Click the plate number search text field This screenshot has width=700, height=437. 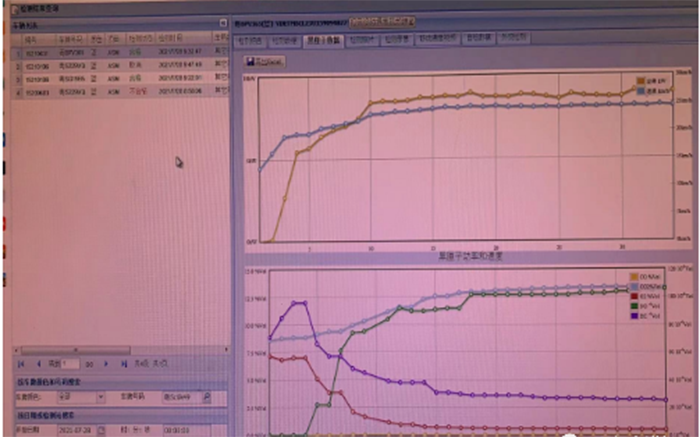click(x=182, y=397)
